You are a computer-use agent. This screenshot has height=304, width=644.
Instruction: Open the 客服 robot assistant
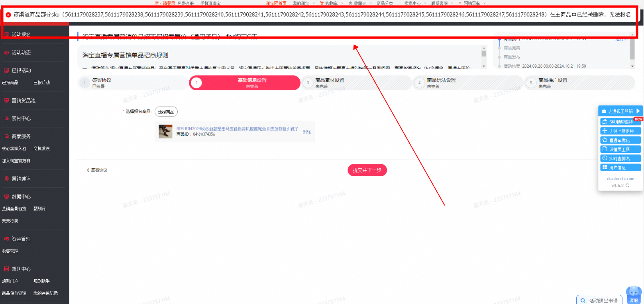coord(634,294)
